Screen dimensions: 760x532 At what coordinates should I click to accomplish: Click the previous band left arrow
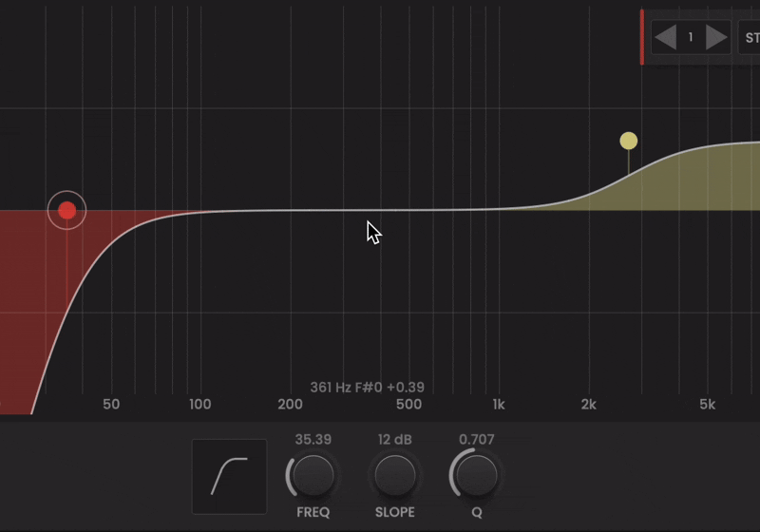point(666,38)
